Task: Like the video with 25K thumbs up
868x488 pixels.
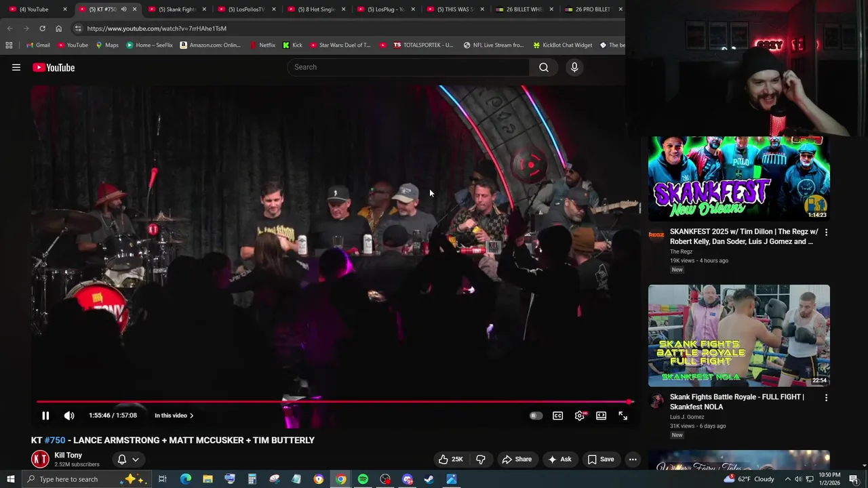Action: coord(451,459)
